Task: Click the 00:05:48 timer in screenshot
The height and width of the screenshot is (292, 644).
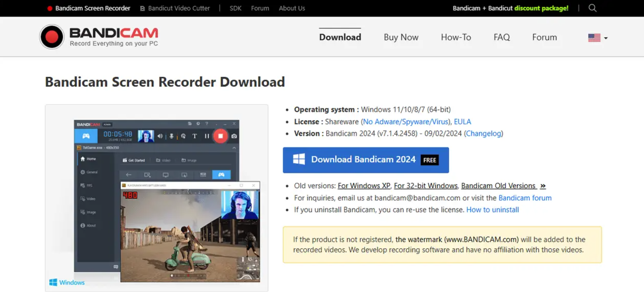Action: [x=118, y=134]
